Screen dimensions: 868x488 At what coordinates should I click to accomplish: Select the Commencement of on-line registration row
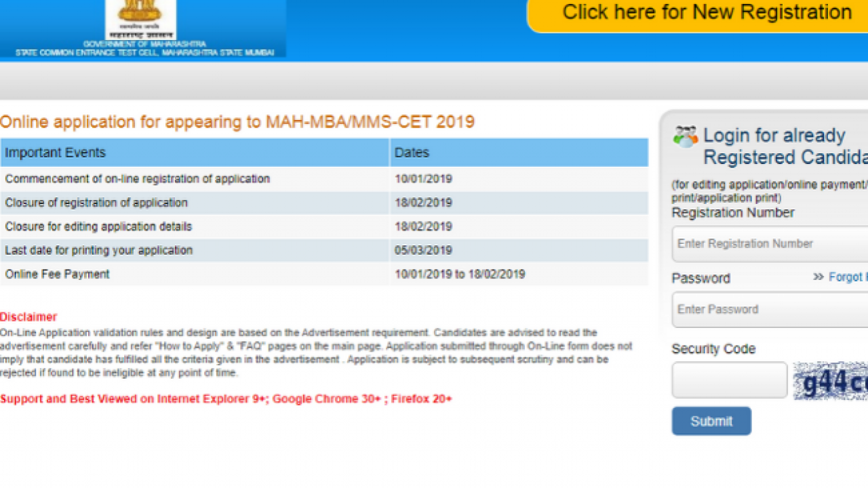138,179
